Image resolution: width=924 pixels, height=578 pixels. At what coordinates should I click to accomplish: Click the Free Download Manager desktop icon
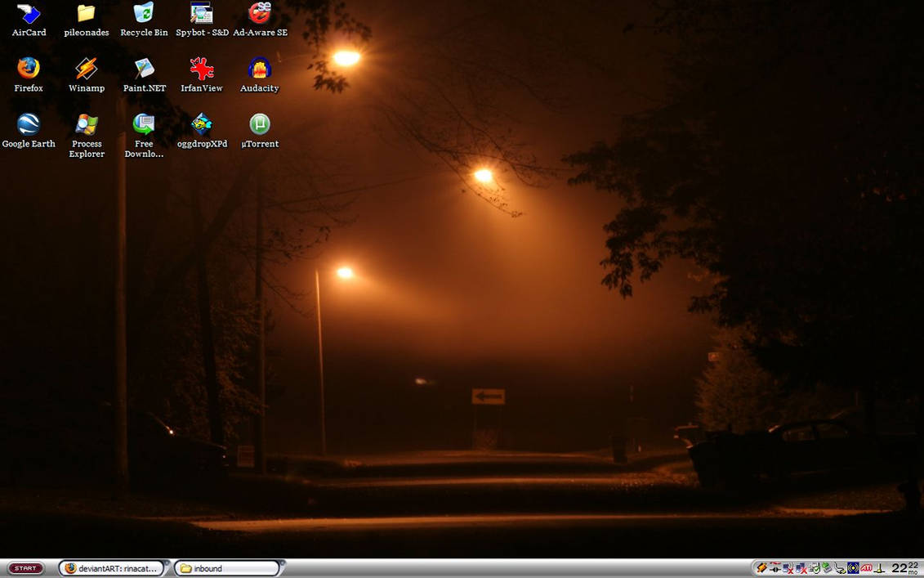pos(144,136)
